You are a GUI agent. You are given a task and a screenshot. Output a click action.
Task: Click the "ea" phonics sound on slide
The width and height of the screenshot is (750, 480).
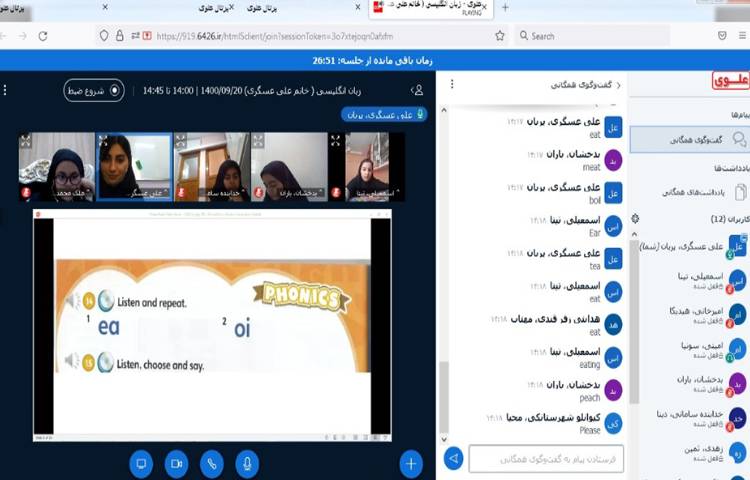[x=109, y=327]
